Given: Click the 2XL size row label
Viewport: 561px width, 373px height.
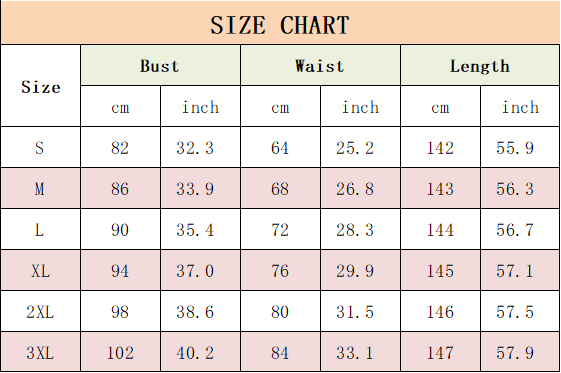Looking at the screenshot, I should coord(40,311).
